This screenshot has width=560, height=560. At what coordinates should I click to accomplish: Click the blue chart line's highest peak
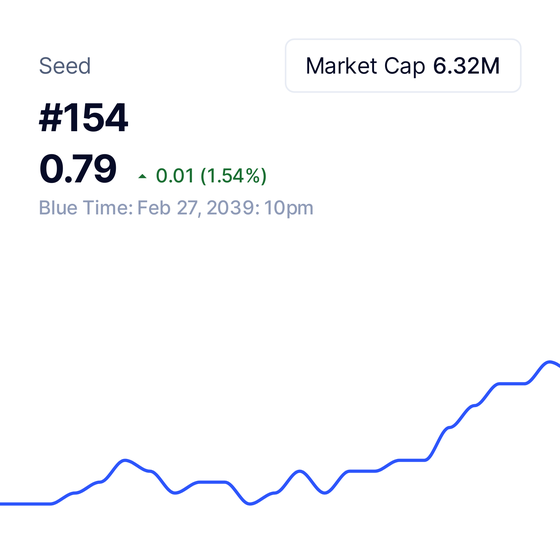(549, 362)
